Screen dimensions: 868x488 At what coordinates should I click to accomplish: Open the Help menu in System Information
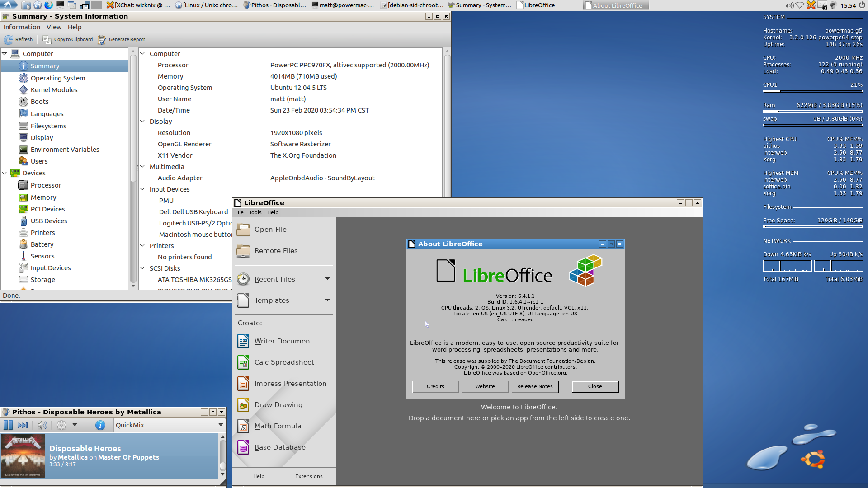(75, 27)
